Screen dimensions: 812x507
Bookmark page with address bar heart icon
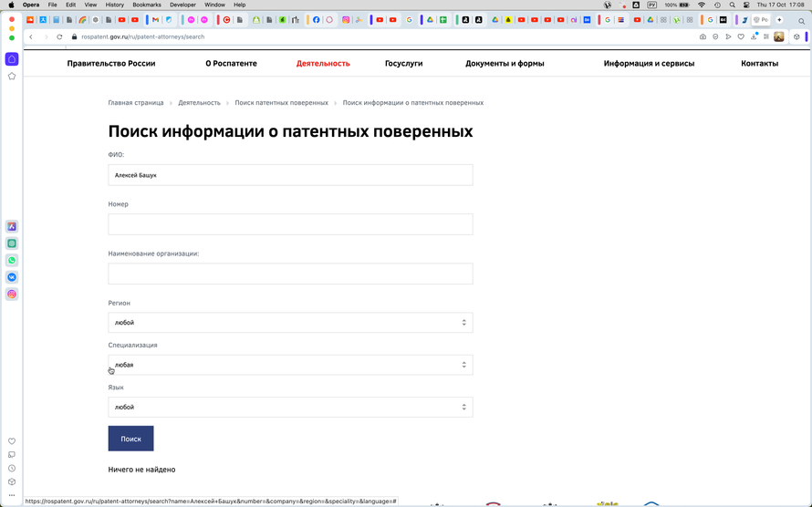741,36
